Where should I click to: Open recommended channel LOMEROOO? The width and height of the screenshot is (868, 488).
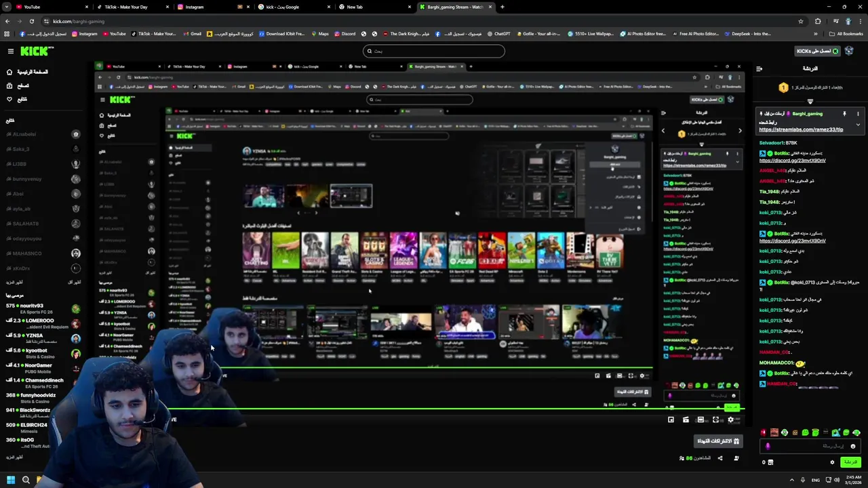coord(42,323)
